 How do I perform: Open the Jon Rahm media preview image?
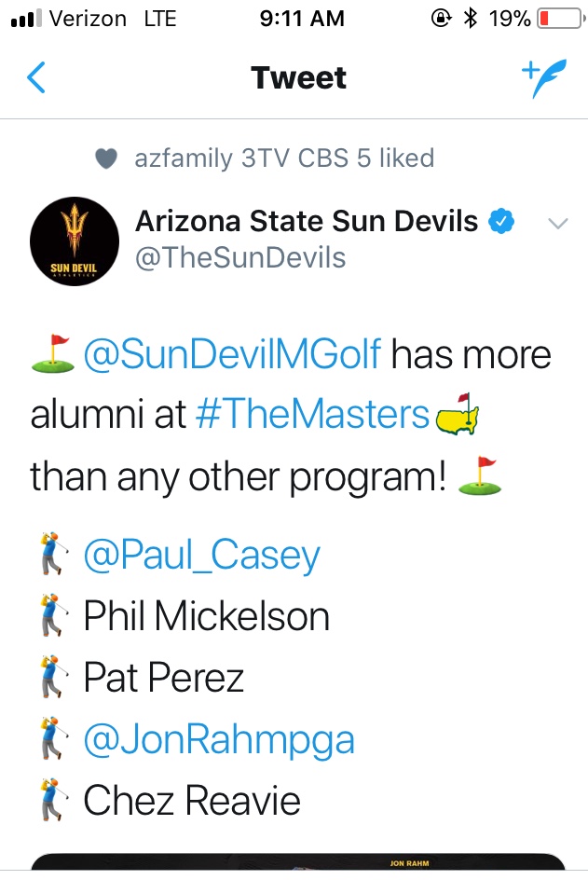298,865
